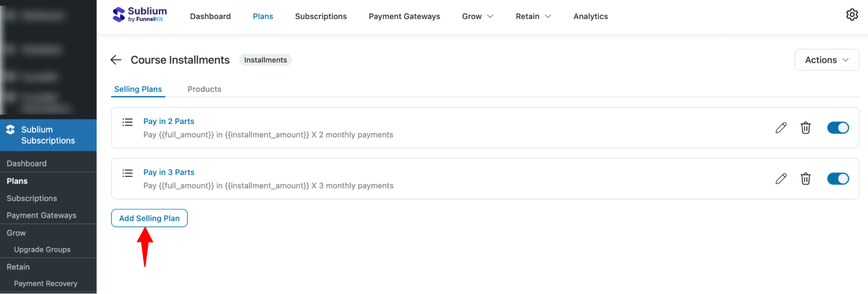
Task: Click the trash icon for Pay in 2 Parts
Action: pos(805,127)
